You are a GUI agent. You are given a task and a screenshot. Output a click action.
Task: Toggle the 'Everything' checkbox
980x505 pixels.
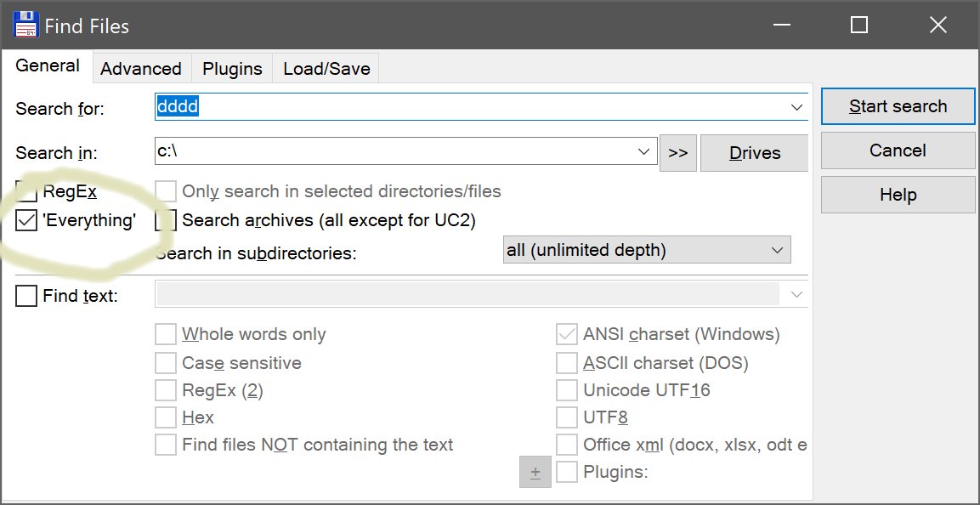pyautogui.click(x=26, y=221)
